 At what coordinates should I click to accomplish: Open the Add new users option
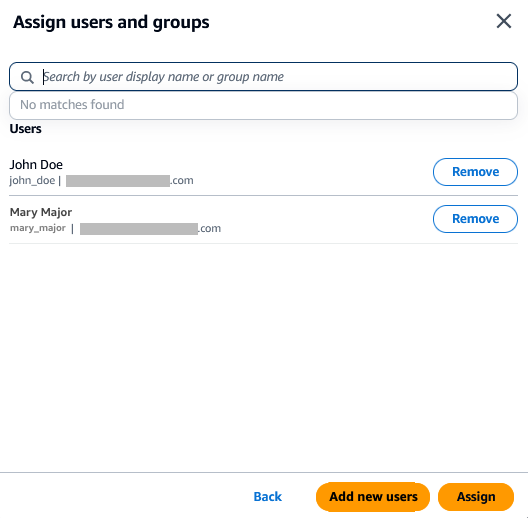pyautogui.click(x=373, y=497)
